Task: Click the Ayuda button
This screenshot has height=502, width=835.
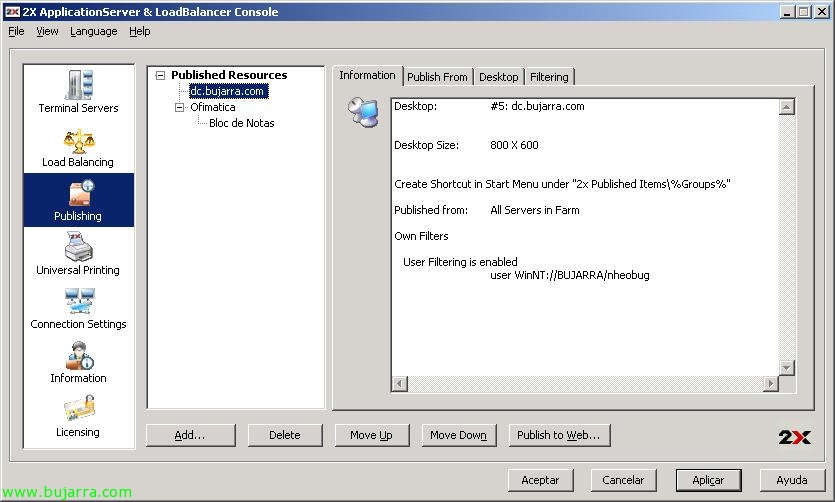Action: 792,480
